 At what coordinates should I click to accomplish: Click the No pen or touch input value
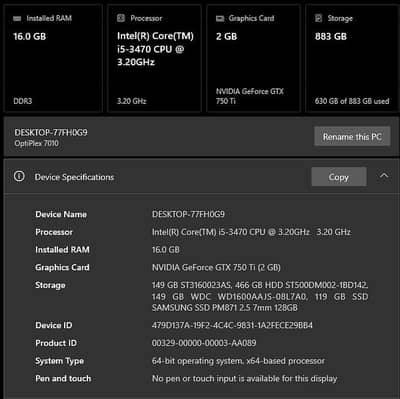point(245,378)
